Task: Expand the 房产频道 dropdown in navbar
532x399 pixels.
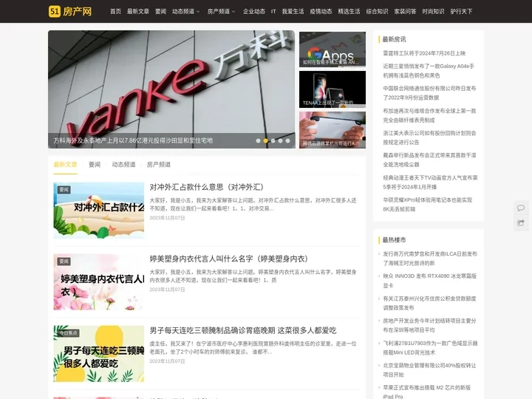Action: click(x=221, y=12)
